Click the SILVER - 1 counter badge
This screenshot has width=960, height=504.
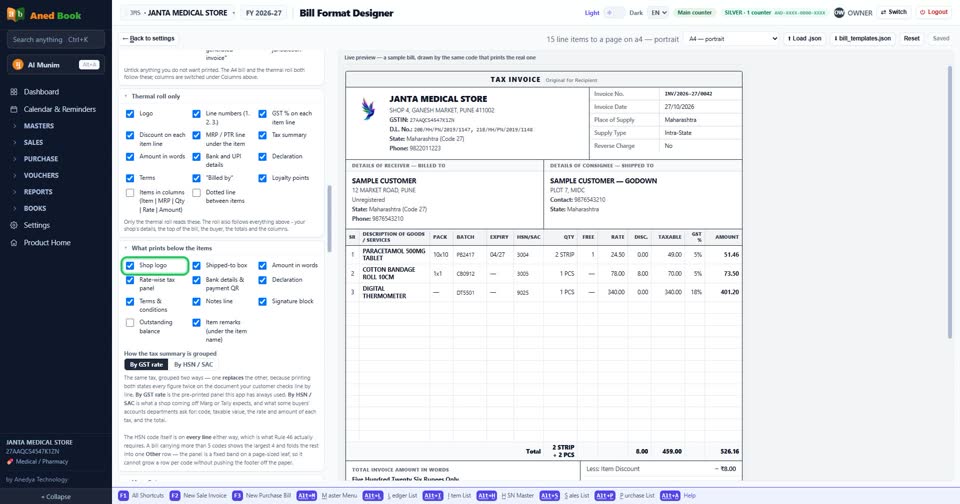[x=774, y=12]
